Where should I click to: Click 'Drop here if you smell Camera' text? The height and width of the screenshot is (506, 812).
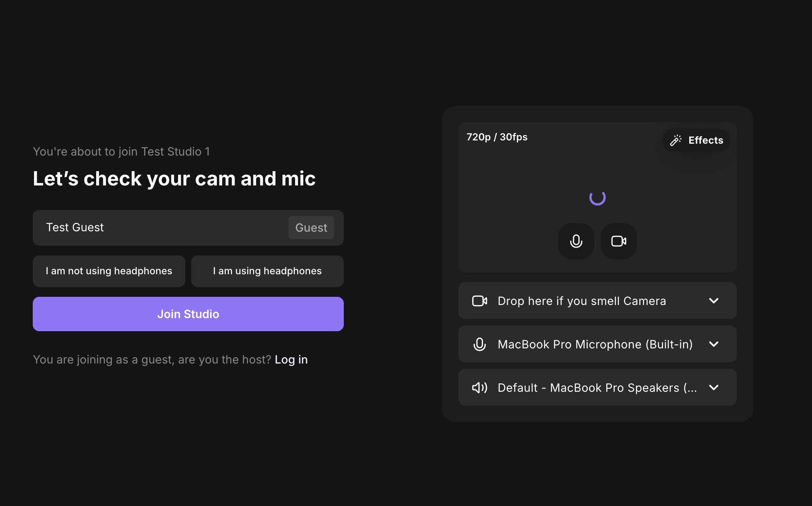point(582,301)
